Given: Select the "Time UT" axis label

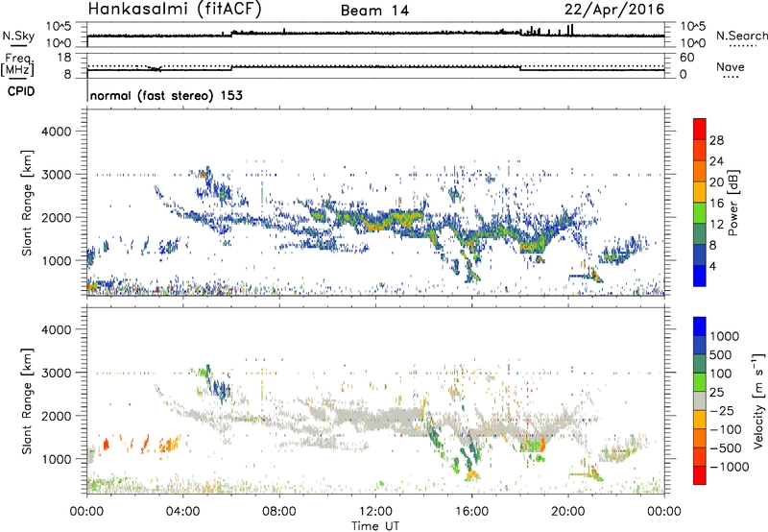Looking at the screenshot, I should point(375,526).
